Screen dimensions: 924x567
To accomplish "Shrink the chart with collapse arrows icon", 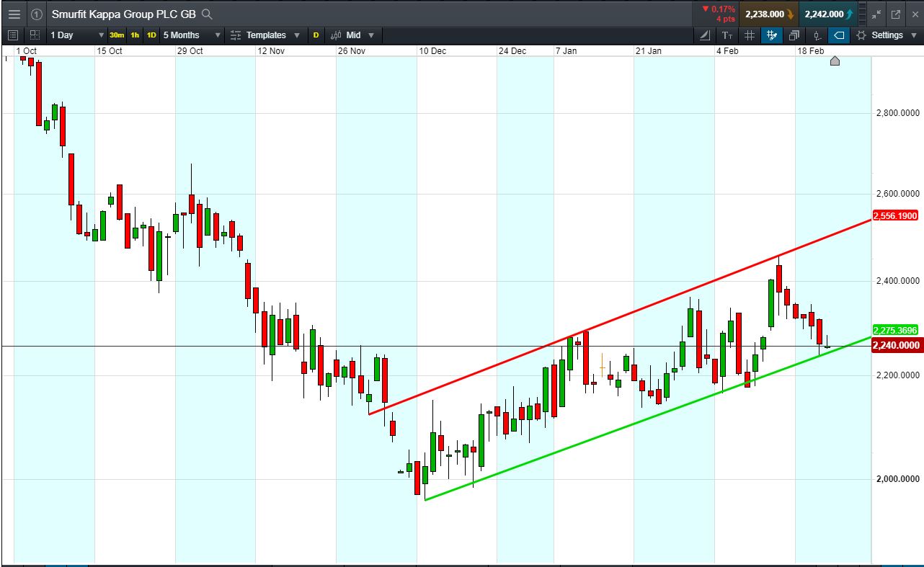I will 876,14.
